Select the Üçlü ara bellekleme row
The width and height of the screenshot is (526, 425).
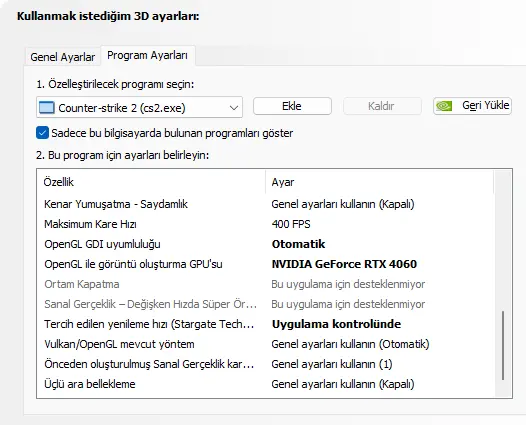point(265,384)
